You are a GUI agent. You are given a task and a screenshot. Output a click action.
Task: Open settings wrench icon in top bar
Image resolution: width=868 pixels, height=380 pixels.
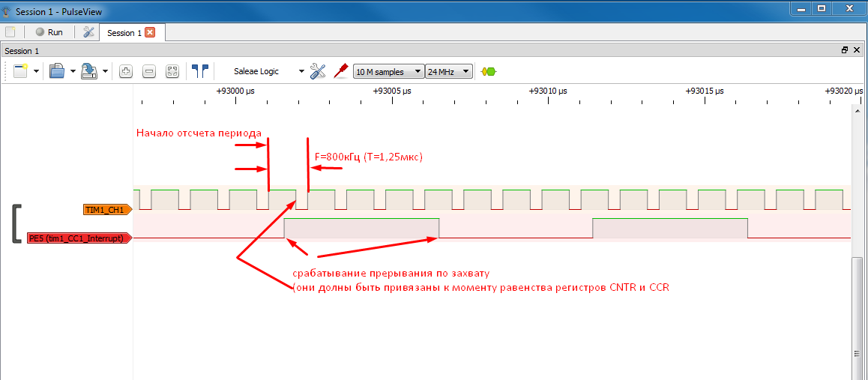pos(88,32)
